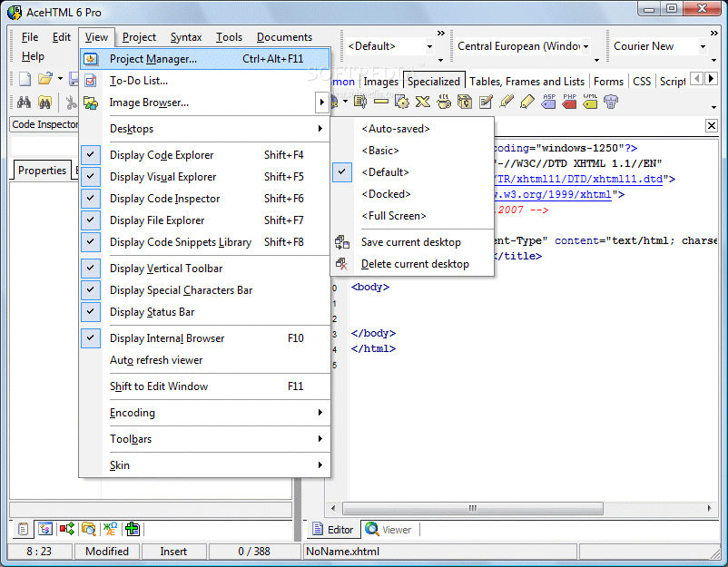Switch to the Viewer tab
The width and height of the screenshot is (728, 567).
[x=389, y=530]
